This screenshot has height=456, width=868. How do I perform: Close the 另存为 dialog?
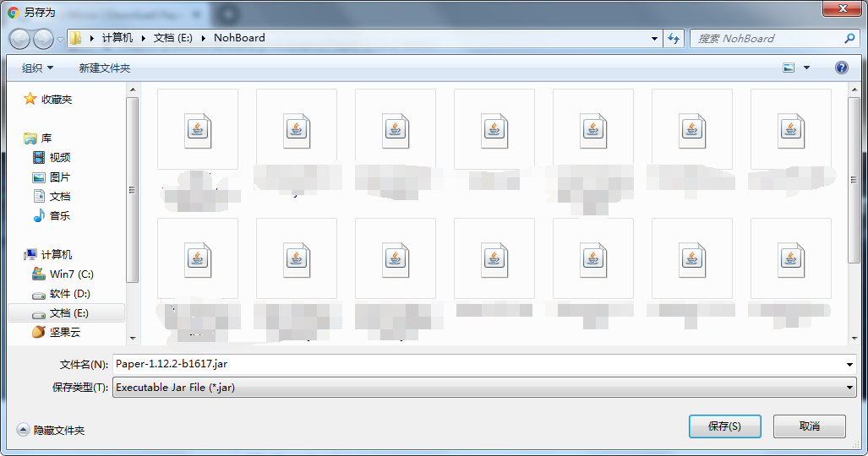[x=842, y=8]
